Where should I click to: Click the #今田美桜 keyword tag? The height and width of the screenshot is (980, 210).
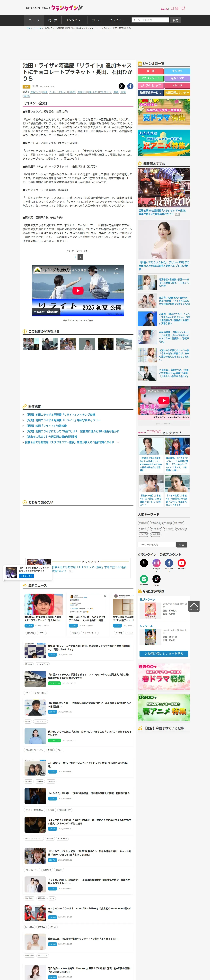143,523
